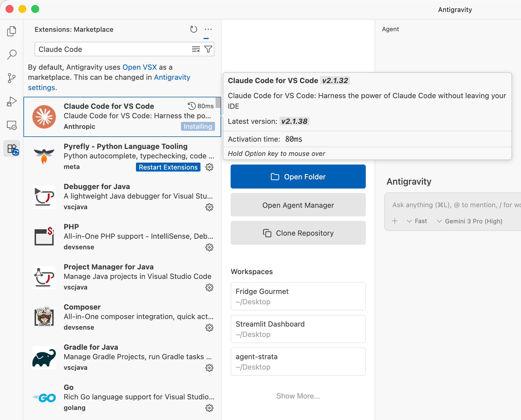Click Restart Extensions for Pyrefly

coord(168,167)
